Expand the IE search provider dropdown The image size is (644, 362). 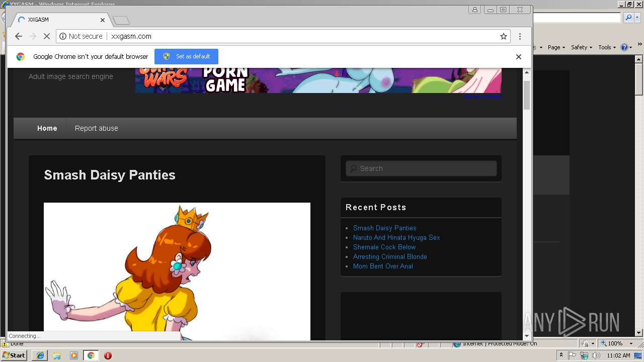point(636,18)
